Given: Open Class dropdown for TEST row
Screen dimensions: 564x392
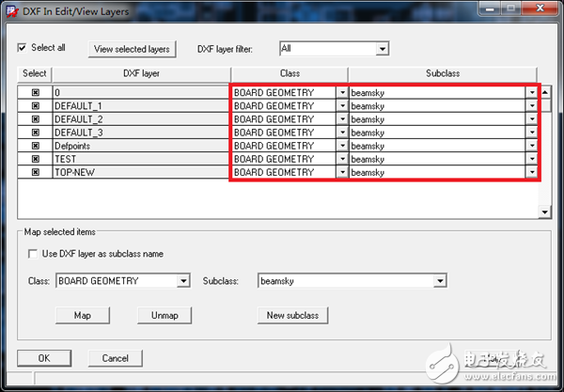Looking at the screenshot, I should click(x=342, y=159).
